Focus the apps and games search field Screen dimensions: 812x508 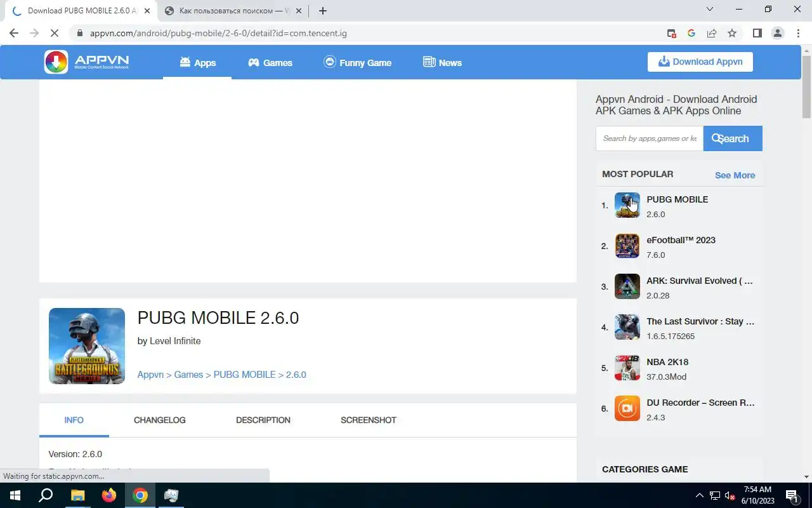pyautogui.click(x=649, y=138)
